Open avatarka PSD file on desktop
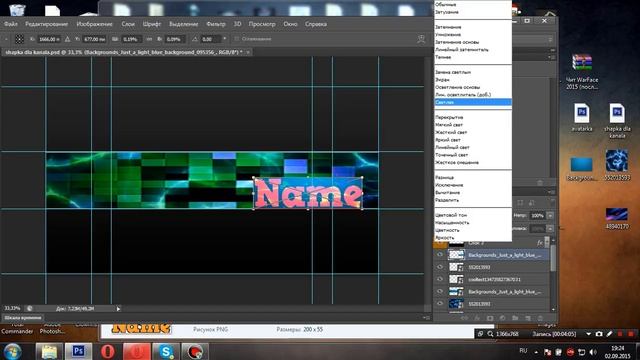 (582, 118)
